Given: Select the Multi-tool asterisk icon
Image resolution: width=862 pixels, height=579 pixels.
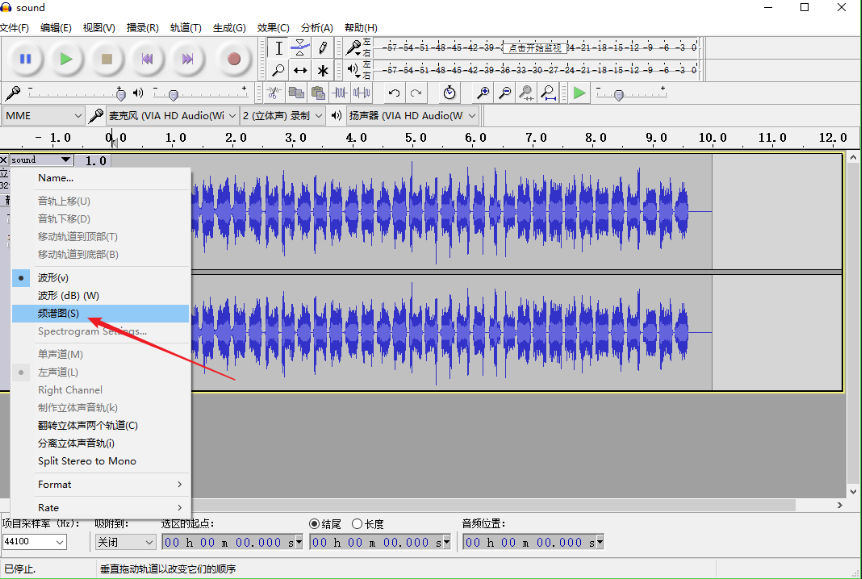Looking at the screenshot, I should (323, 70).
